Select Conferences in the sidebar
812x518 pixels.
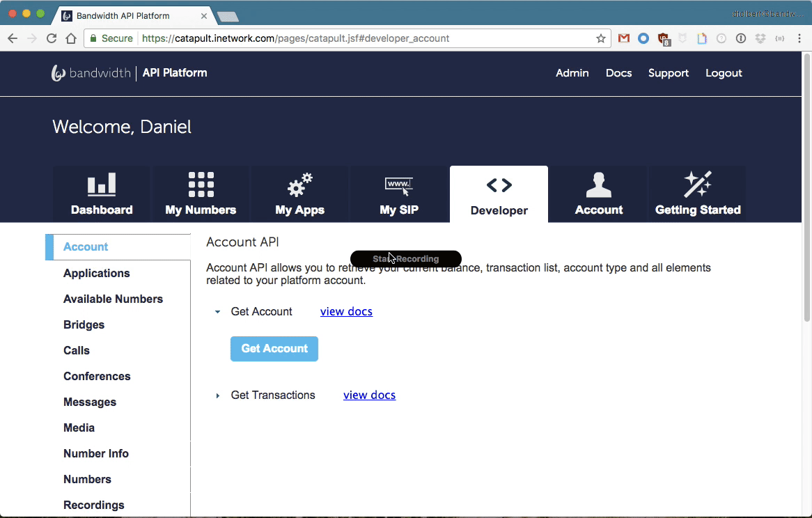tap(97, 376)
